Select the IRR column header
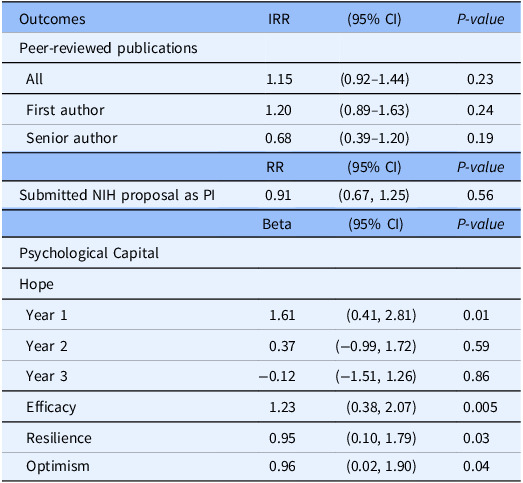The image size is (523, 483). point(279,19)
